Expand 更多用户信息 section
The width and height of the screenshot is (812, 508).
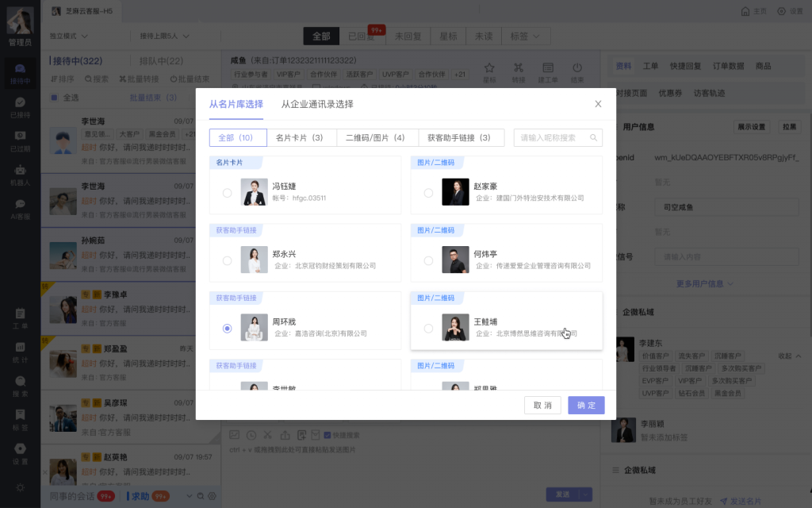tap(704, 283)
